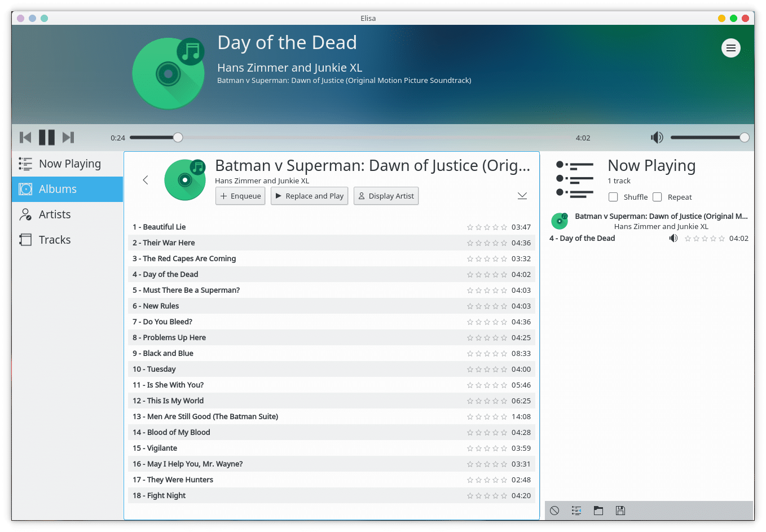Click the Enqueue button
This screenshot has height=532, width=766.
click(240, 196)
